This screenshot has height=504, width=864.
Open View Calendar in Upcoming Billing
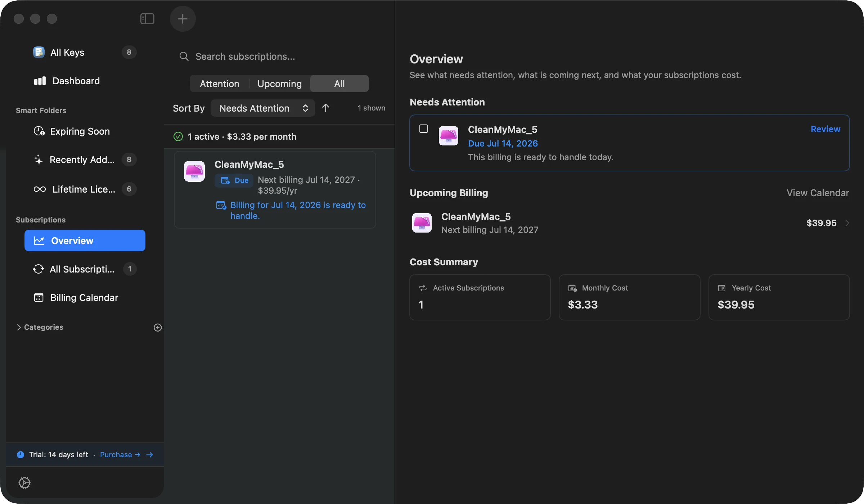pyautogui.click(x=818, y=193)
